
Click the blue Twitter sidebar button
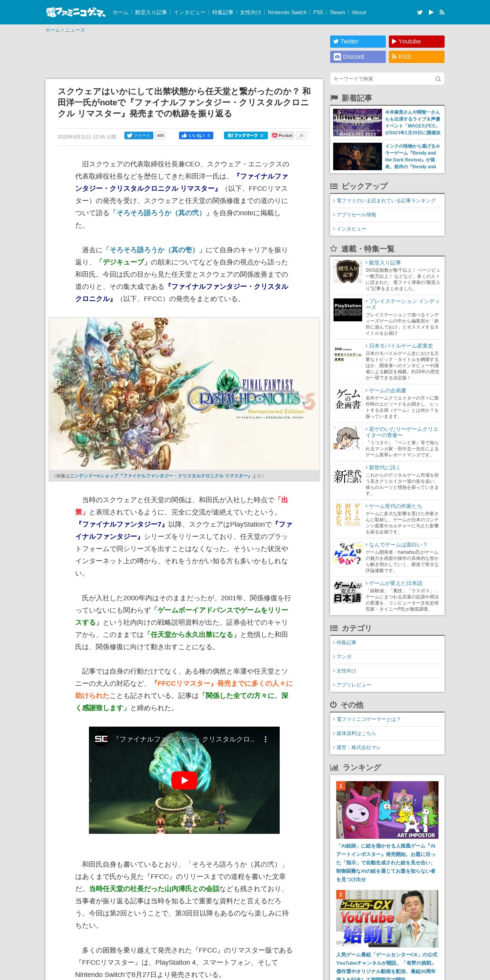358,42
